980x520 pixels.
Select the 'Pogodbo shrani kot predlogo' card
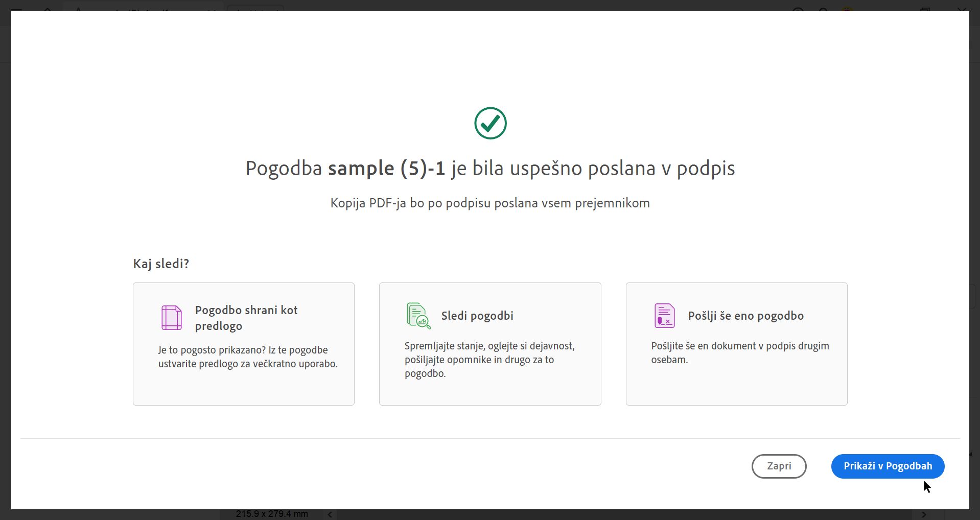243,343
